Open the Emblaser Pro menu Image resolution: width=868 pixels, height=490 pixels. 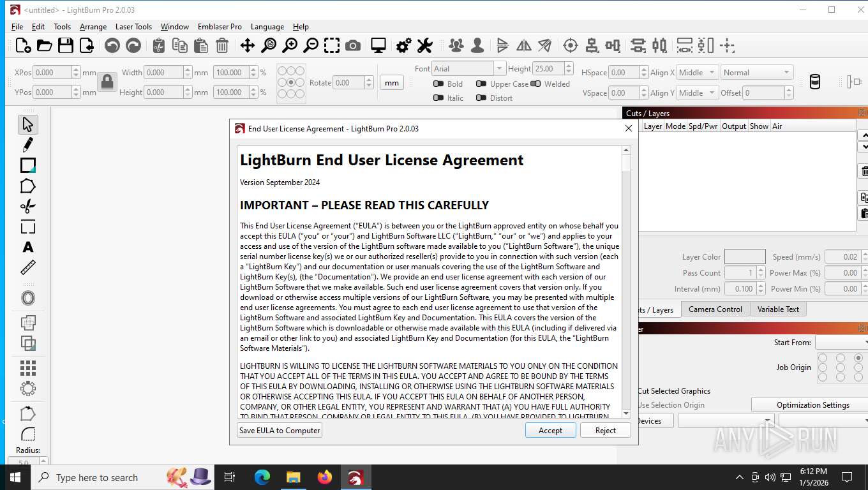[220, 27]
